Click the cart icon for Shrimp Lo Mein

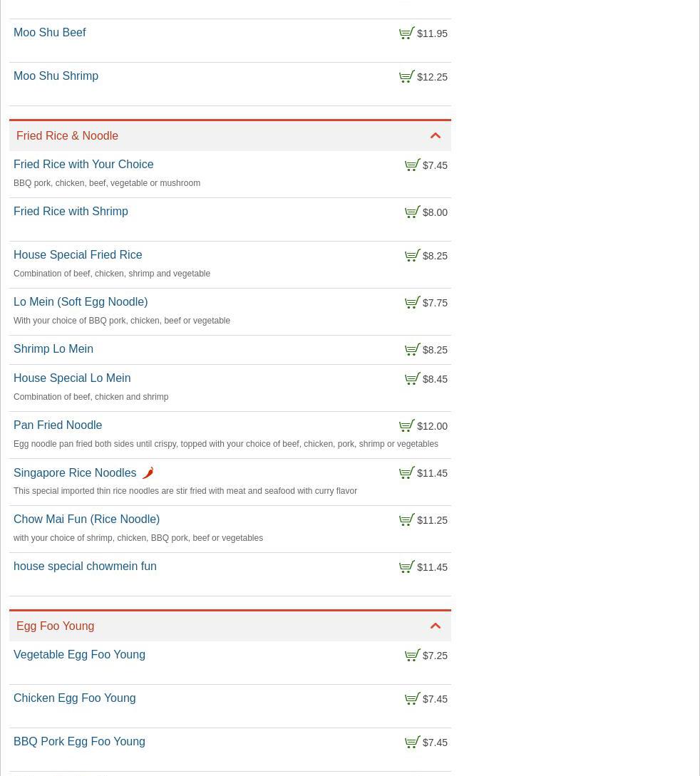(x=412, y=350)
